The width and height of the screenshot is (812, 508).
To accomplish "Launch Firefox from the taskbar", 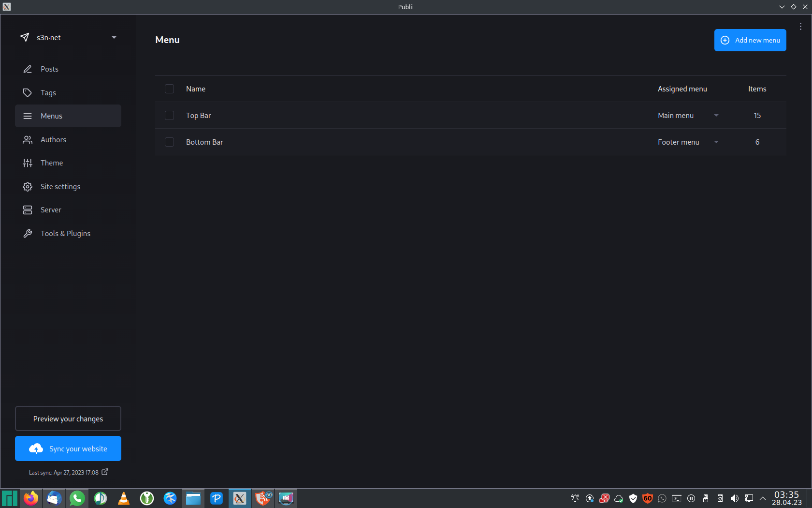I will point(31,498).
